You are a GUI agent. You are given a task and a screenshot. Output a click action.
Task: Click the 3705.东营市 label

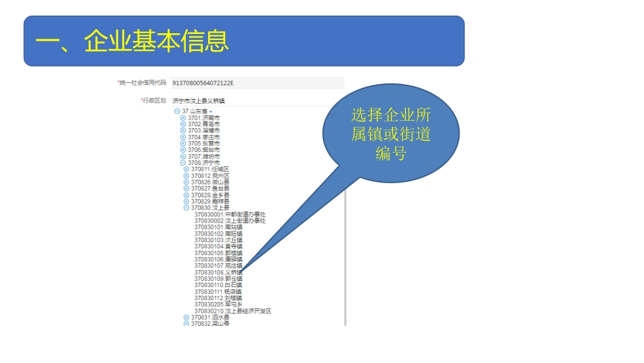(204, 143)
